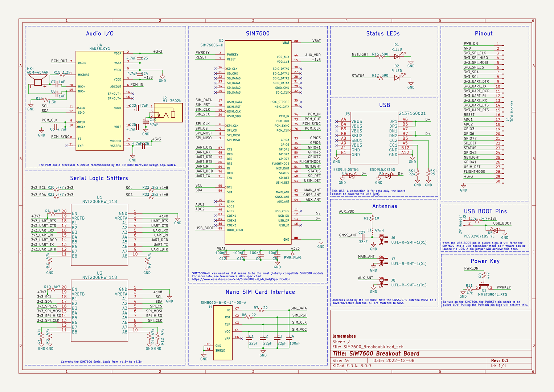Select the "lamemakes" author text
Image resolution: width=554 pixels, height=392 pixels.
tap(344, 336)
